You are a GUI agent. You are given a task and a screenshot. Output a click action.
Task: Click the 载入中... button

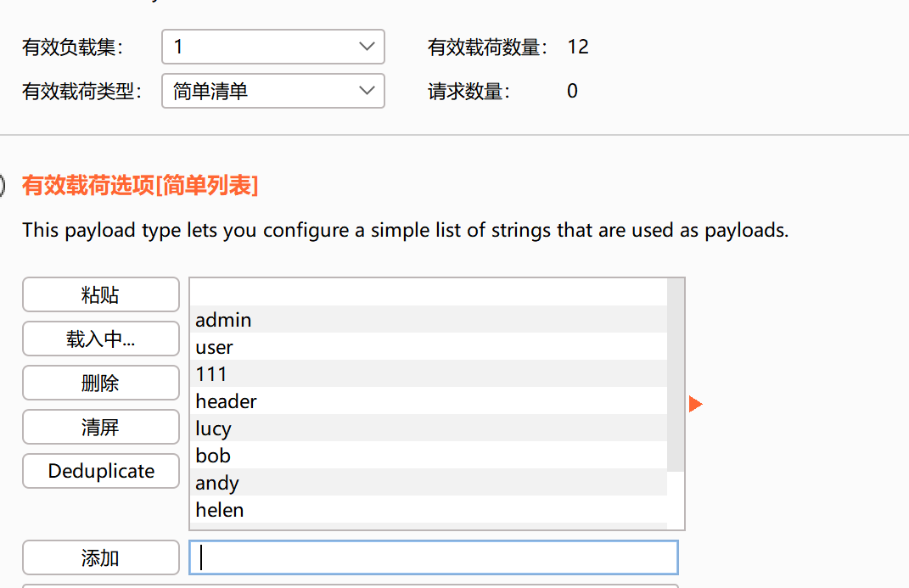[100, 339]
